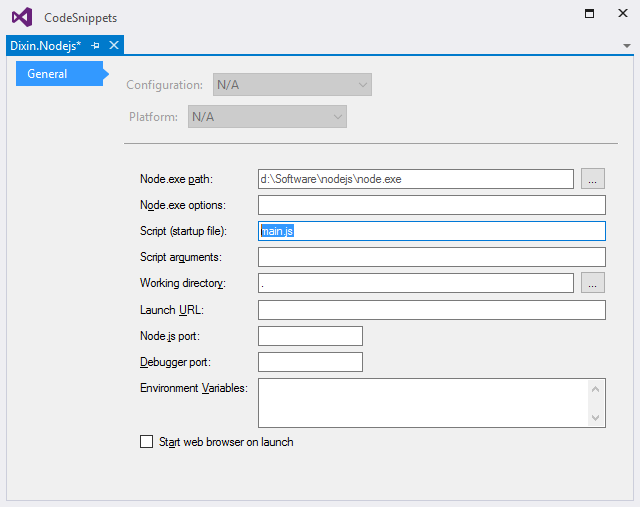Click the Launch URL field
640x507 pixels.
[x=432, y=310]
